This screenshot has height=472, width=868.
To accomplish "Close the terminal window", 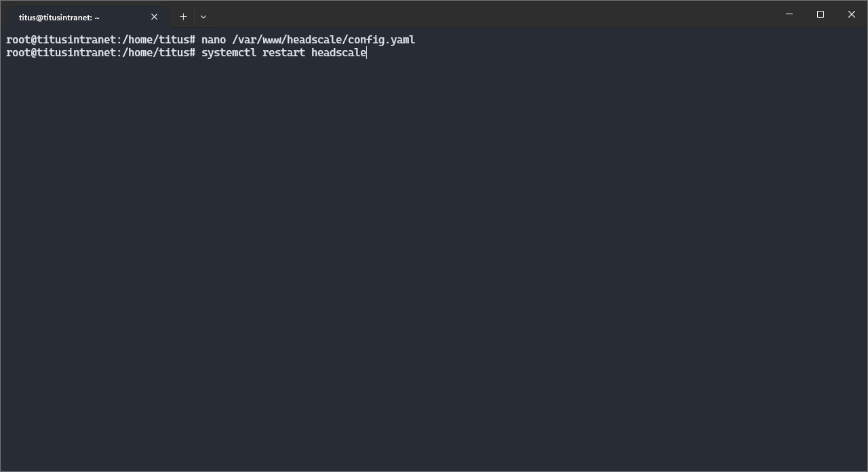I will click(852, 14).
